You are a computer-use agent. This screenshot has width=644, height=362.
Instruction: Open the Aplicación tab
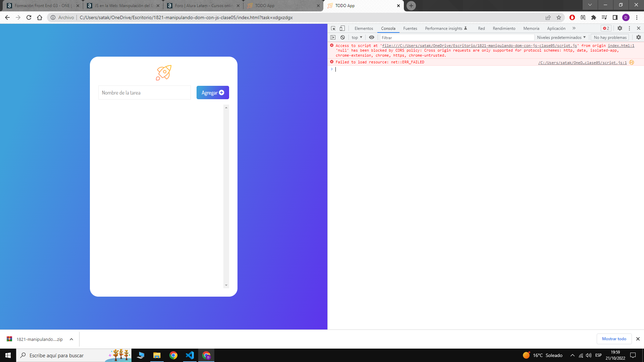click(556, 28)
